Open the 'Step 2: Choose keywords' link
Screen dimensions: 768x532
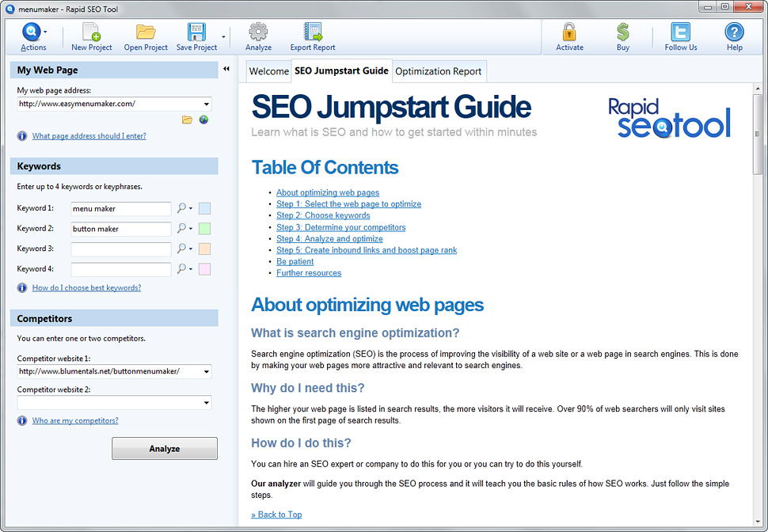[323, 215]
